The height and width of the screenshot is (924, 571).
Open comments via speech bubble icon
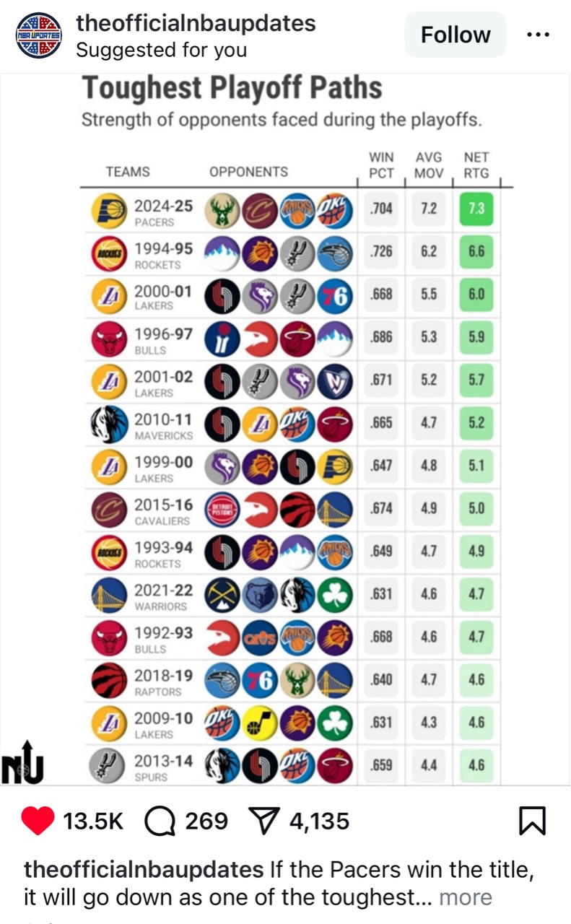(x=159, y=821)
